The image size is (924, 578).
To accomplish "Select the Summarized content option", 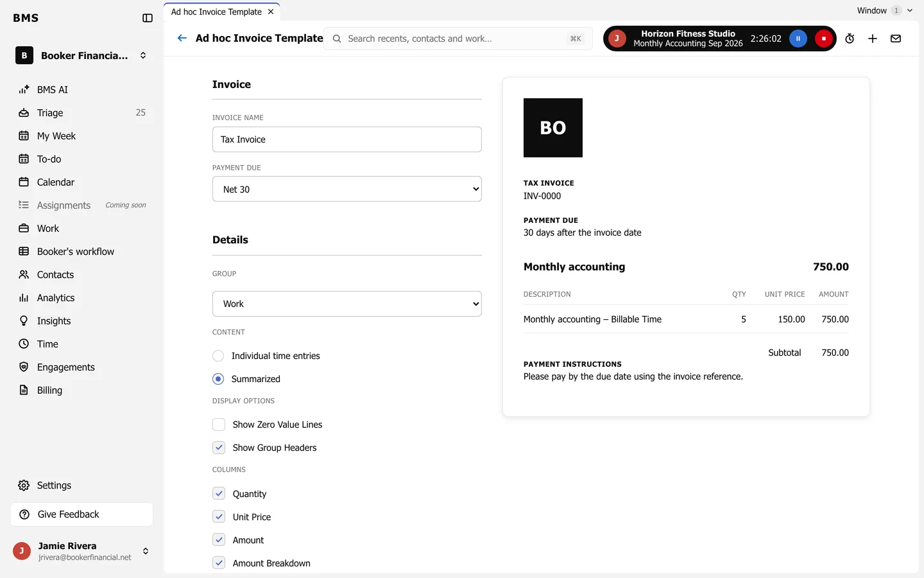I will pos(218,379).
